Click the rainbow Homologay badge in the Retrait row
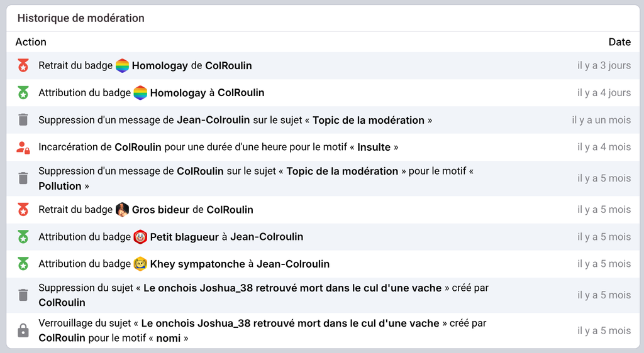644x353 pixels. point(123,65)
